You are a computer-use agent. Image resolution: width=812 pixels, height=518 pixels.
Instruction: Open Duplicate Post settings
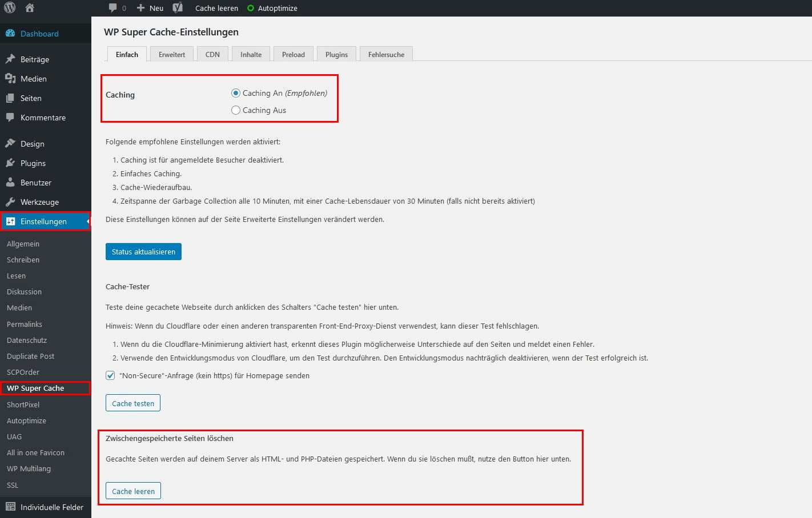point(30,356)
